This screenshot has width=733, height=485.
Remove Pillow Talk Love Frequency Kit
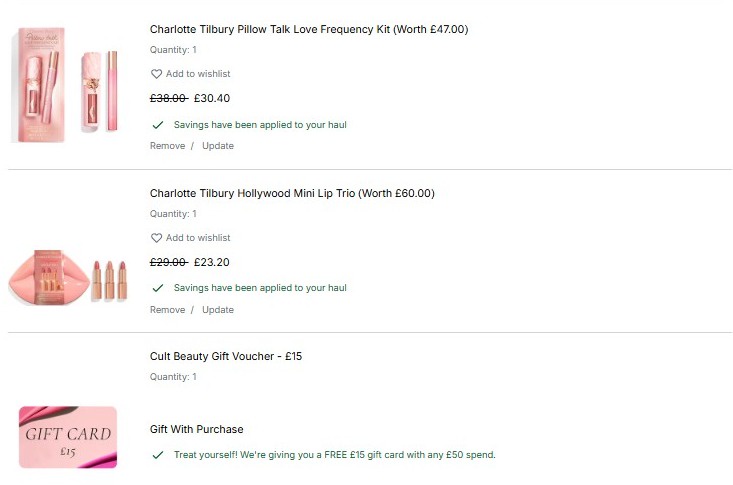click(167, 146)
